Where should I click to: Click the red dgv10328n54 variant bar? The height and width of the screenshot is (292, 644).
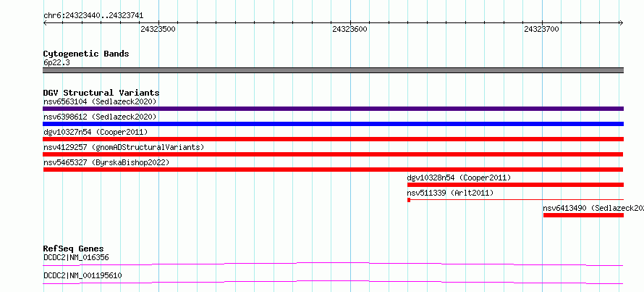[515, 185]
